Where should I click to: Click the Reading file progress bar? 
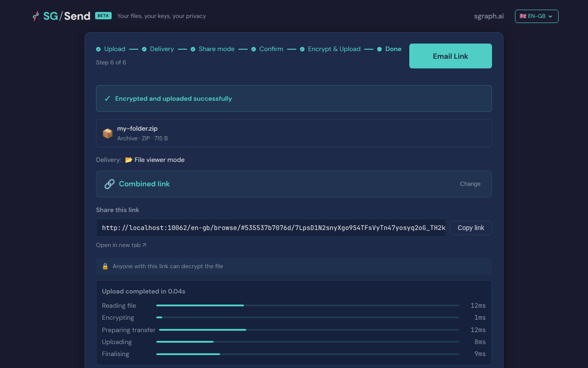point(307,305)
